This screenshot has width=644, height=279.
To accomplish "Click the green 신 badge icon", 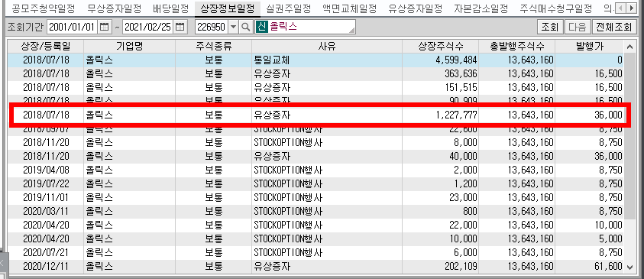I will click(x=261, y=28).
